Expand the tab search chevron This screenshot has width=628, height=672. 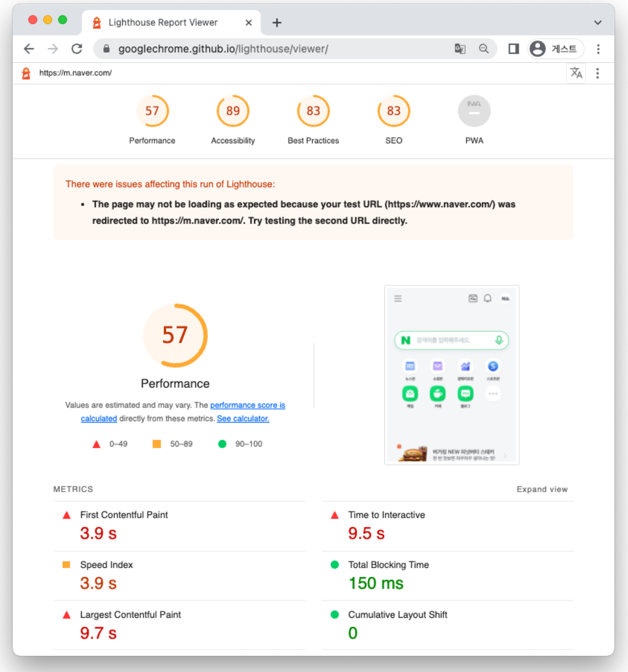598,22
